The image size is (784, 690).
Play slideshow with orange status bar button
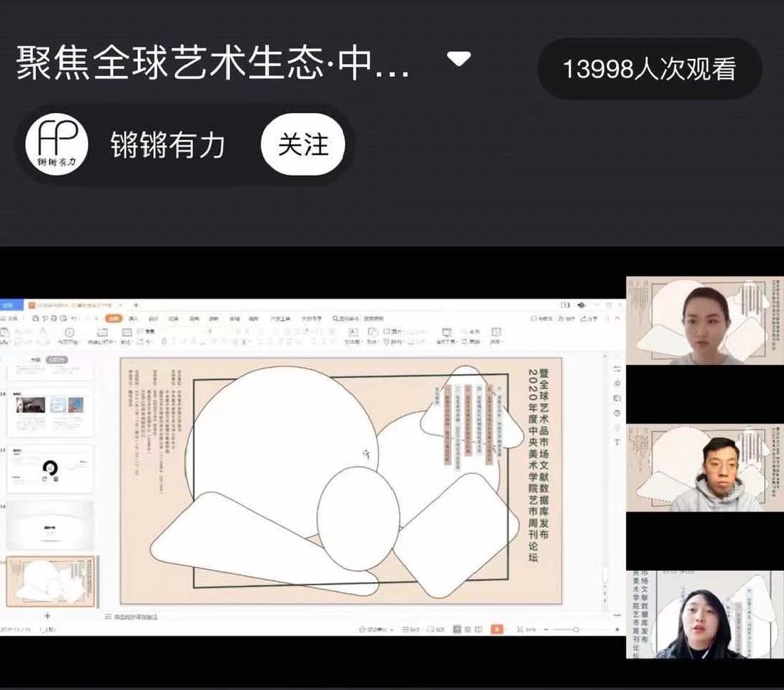coord(497,630)
